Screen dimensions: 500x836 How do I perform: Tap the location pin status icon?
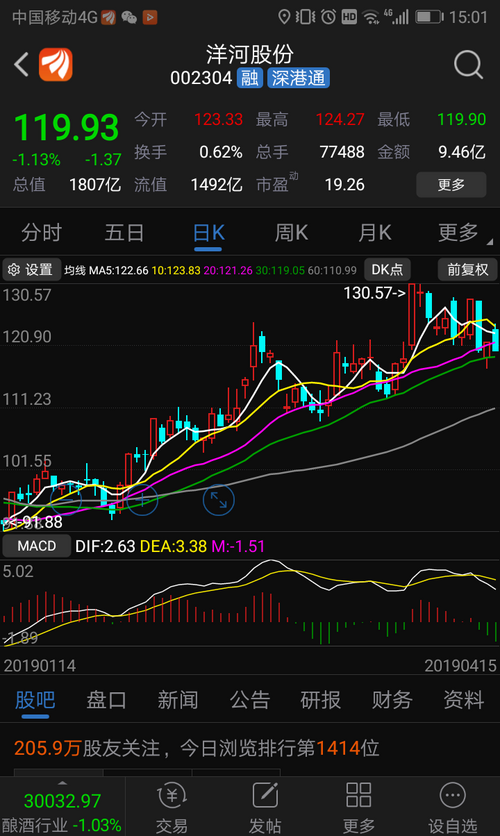pos(284,17)
